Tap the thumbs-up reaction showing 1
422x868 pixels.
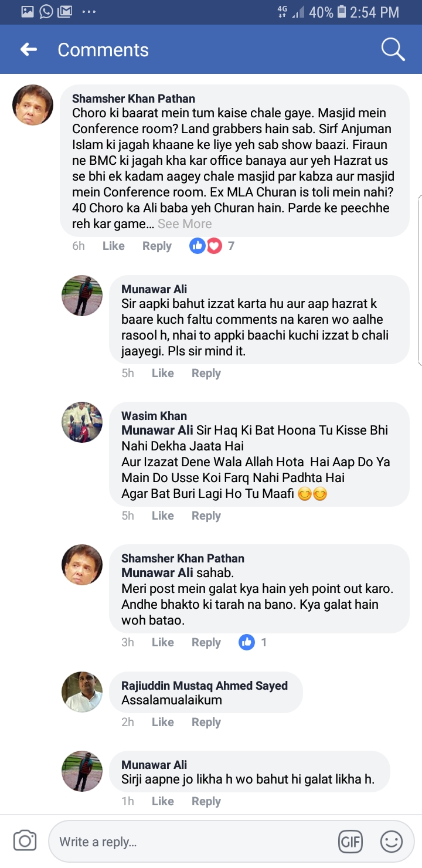247,642
